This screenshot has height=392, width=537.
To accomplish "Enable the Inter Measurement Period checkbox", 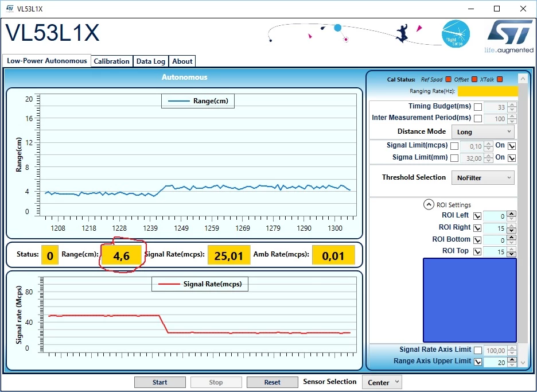I will 478,119.
